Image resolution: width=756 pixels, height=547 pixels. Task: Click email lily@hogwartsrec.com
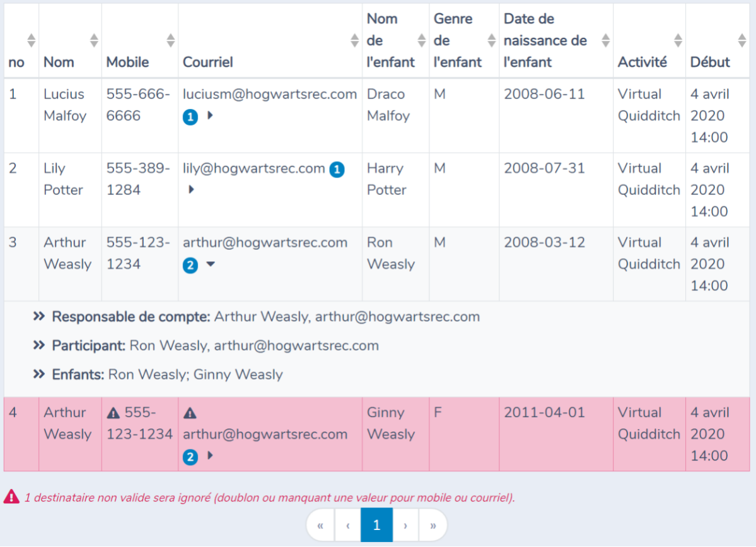click(x=253, y=168)
